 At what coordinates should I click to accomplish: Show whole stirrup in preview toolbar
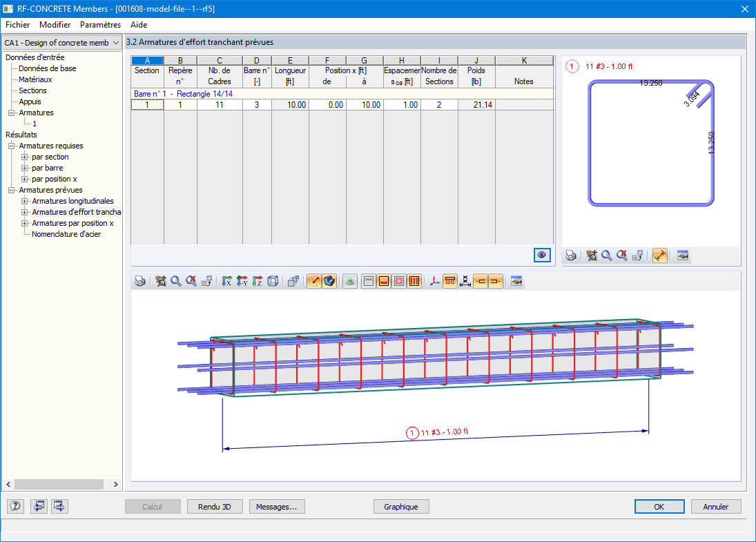[x=623, y=255]
